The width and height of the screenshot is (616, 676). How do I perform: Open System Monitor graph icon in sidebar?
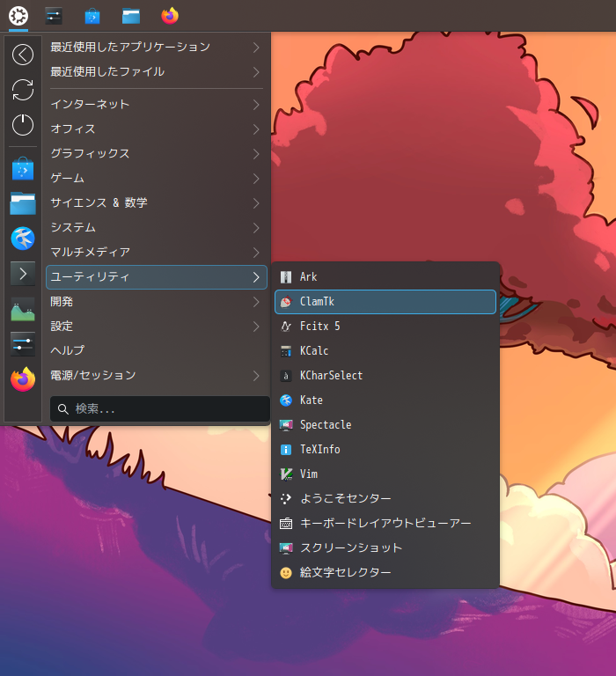coord(23,309)
